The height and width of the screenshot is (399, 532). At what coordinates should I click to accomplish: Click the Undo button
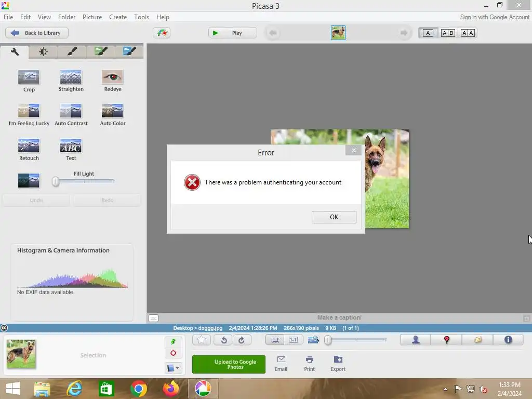click(x=36, y=200)
